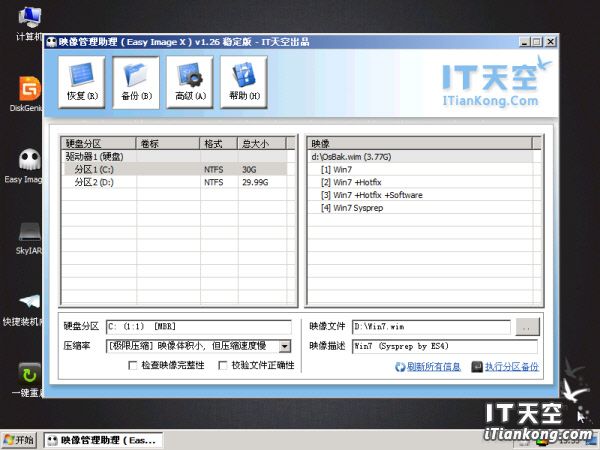Open the 一键重装 green arrow desktop icon
Image resolution: width=600 pixels, height=450 pixels.
28,380
